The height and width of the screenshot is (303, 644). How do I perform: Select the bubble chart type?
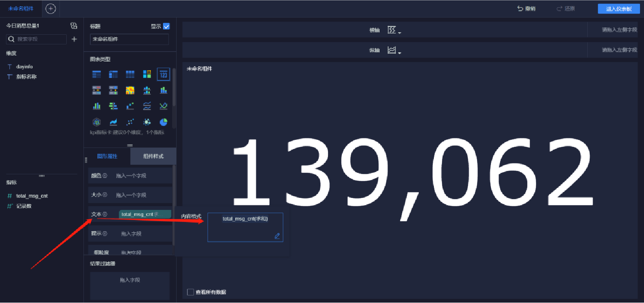coord(147,122)
